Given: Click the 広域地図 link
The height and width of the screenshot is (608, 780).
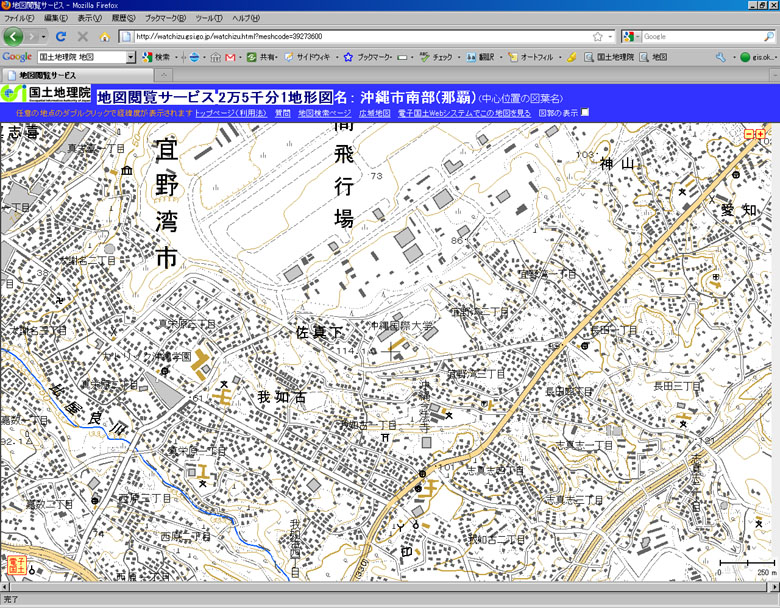Looking at the screenshot, I should [x=374, y=114].
